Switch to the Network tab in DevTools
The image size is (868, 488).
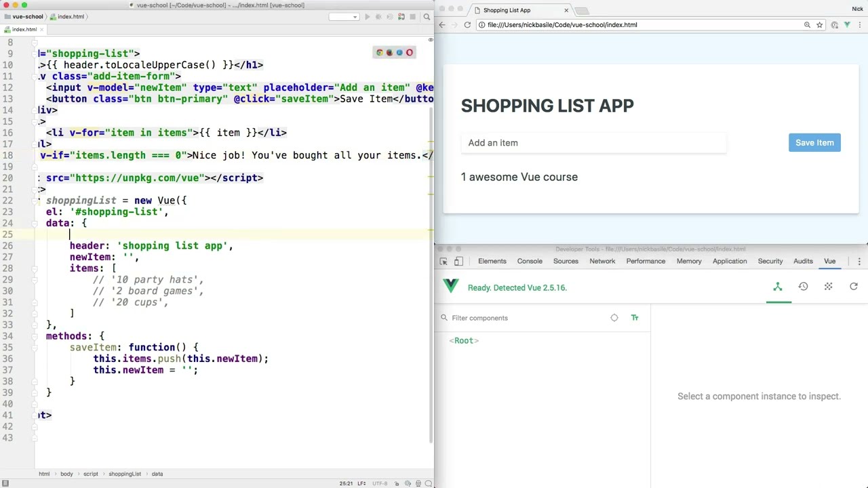tap(602, 261)
